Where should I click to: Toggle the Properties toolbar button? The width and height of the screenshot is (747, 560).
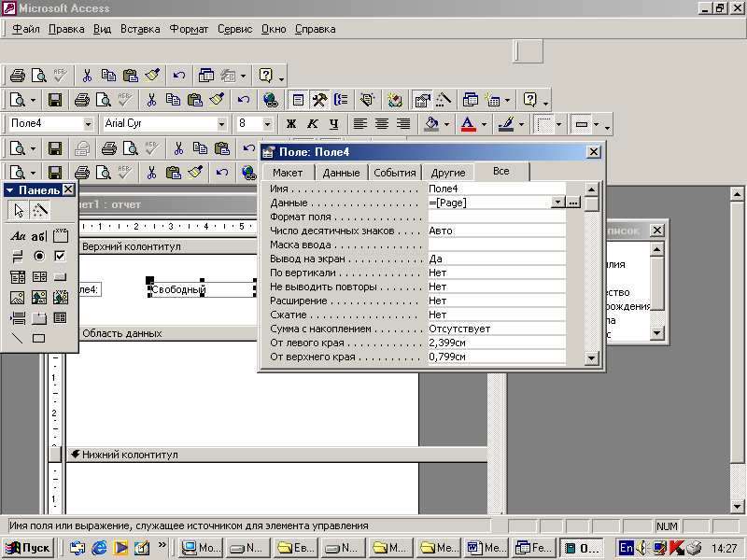tap(423, 100)
